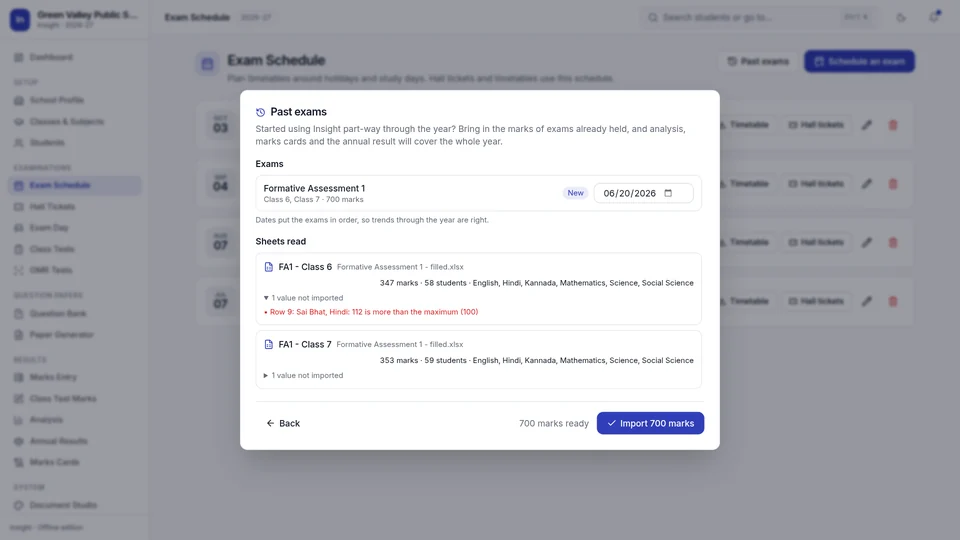Click the Import 700 marks button
The image size is (960, 540).
(650, 423)
